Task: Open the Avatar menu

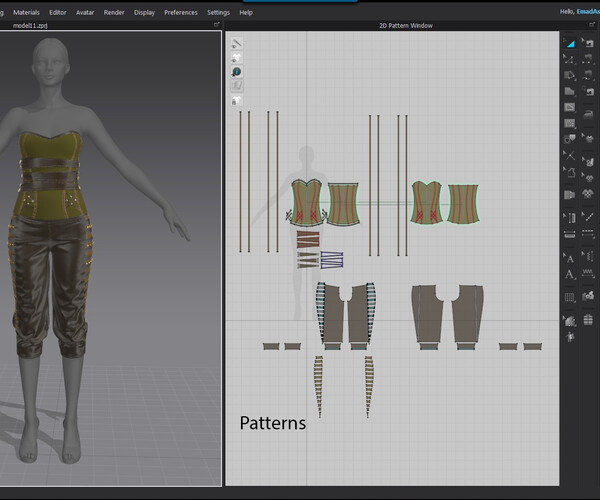Action: tap(85, 13)
